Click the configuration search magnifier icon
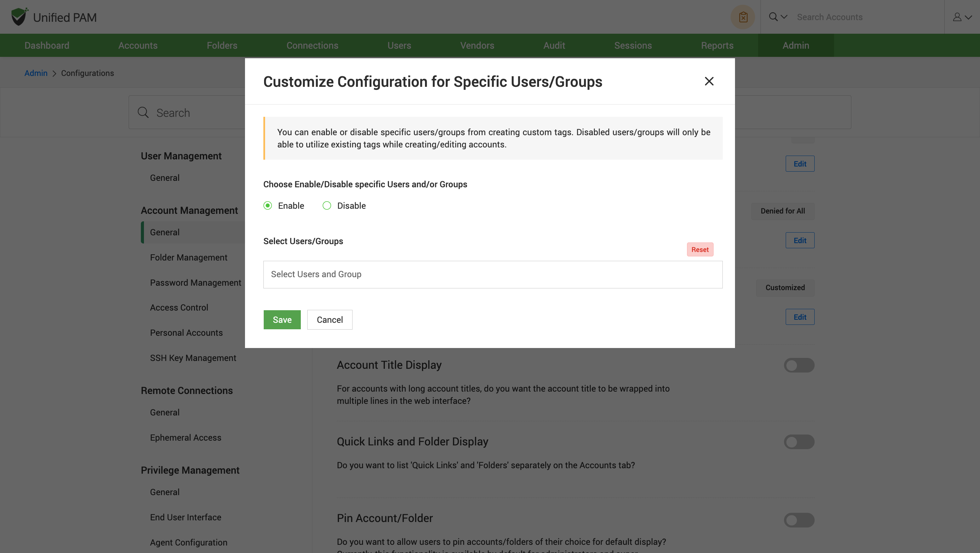The width and height of the screenshot is (980, 553). pyautogui.click(x=143, y=113)
